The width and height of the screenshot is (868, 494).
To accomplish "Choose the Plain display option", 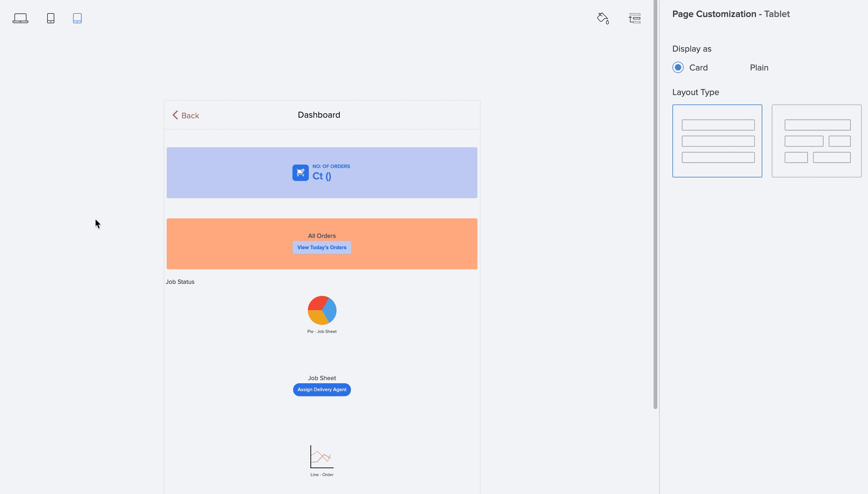I will (x=759, y=68).
